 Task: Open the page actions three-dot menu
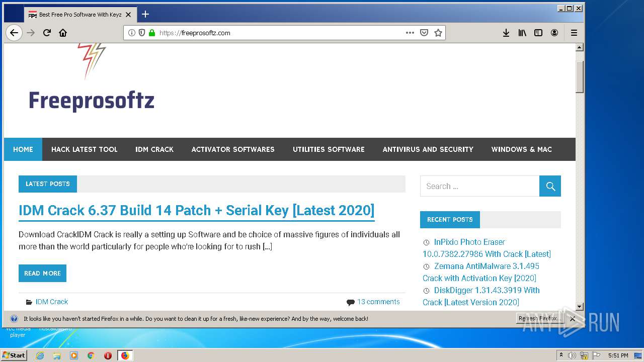click(410, 33)
